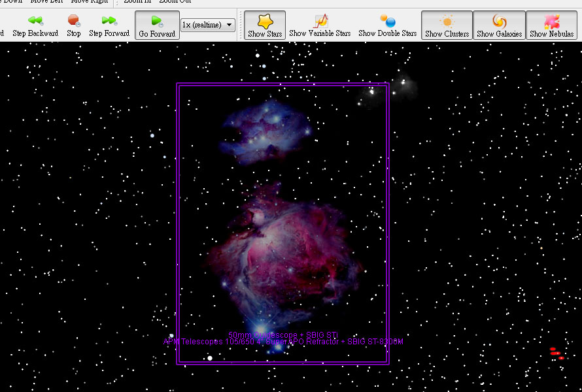Select the faint gray nebula near frame corner

tap(406, 84)
